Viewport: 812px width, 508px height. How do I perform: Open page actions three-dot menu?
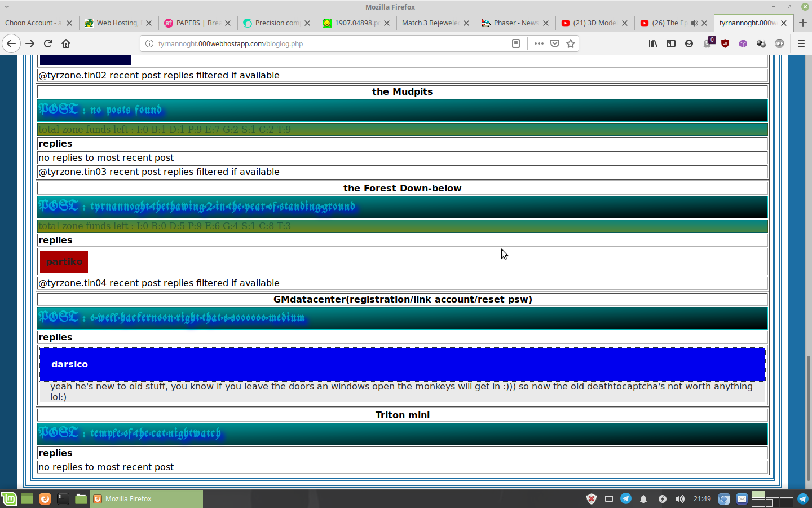coord(539,43)
